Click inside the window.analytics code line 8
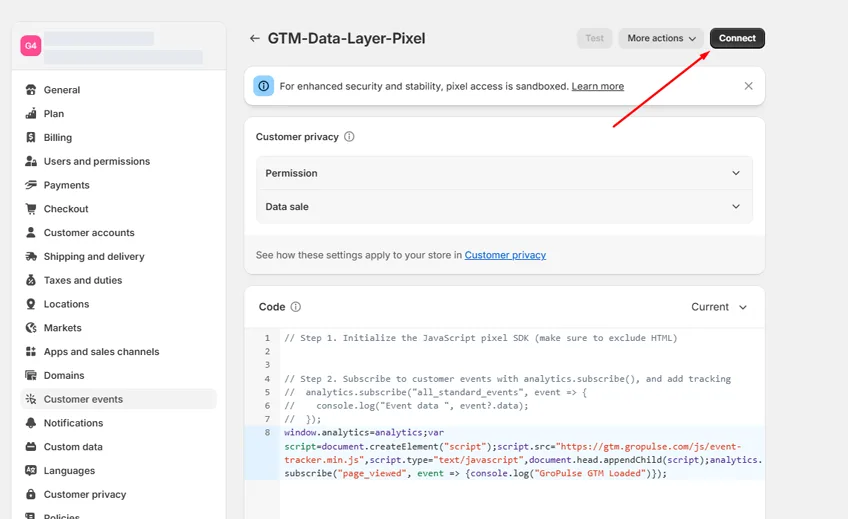 [522, 453]
